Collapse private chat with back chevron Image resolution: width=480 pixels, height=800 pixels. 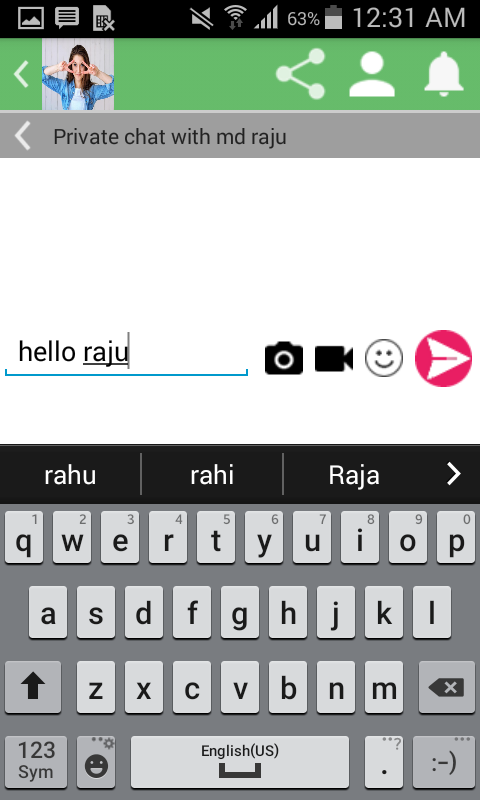click(x=22, y=136)
